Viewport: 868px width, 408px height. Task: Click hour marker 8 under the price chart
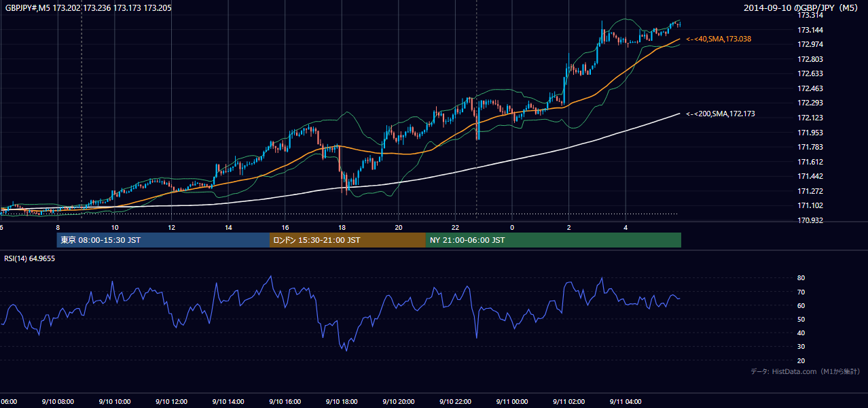(x=58, y=227)
